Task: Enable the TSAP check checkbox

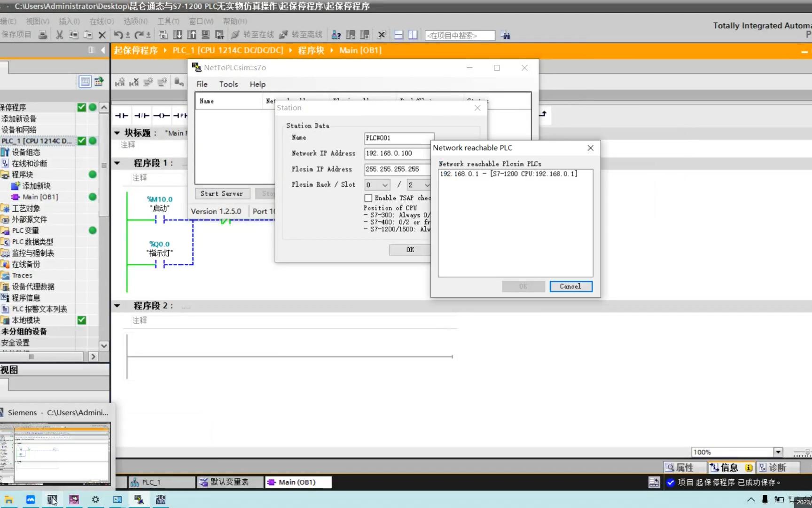Action: (x=368, y=198)
